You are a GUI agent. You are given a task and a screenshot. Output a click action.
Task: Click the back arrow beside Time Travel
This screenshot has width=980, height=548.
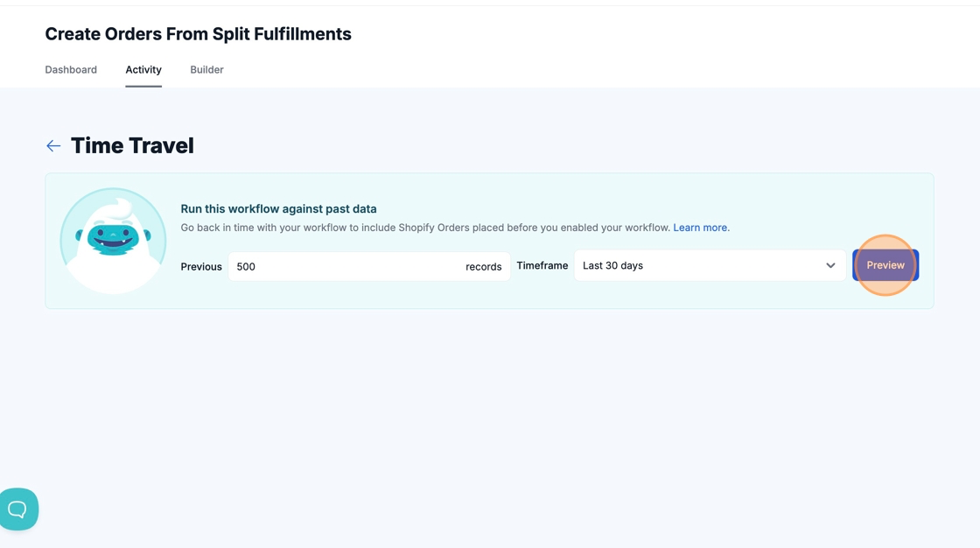(53, 146)
